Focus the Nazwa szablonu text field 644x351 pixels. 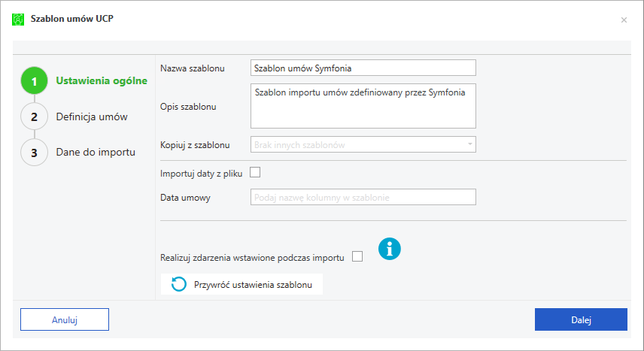(x=363, y=68)
